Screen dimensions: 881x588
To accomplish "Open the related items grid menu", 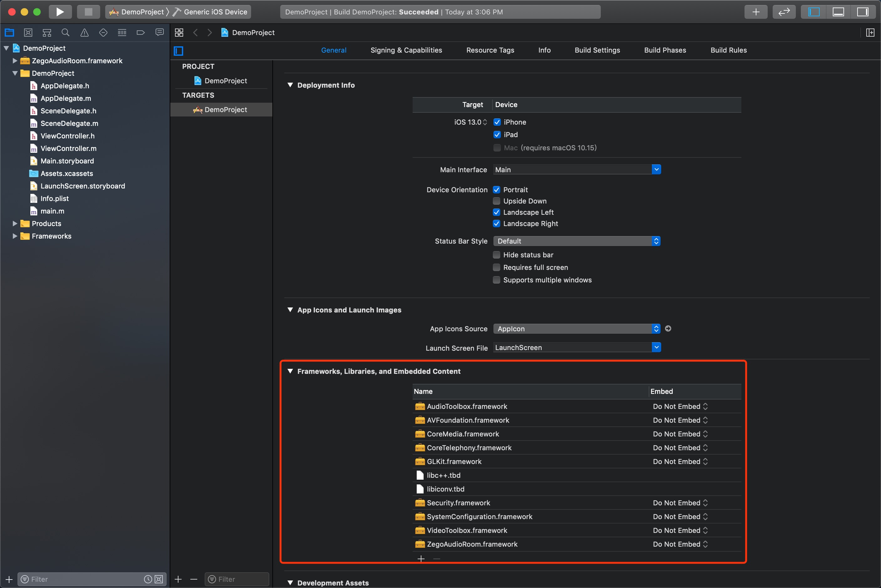I will point(179,33).
